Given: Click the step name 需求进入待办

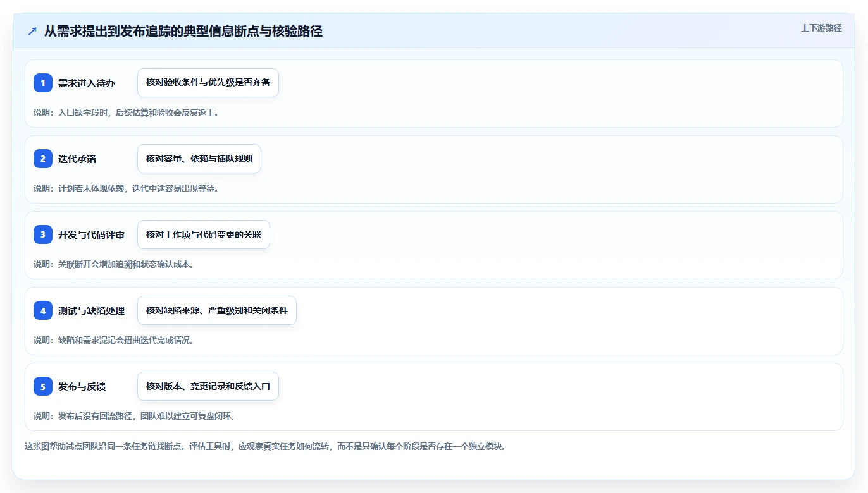Looking at the screenshot, I should [87, 83].
